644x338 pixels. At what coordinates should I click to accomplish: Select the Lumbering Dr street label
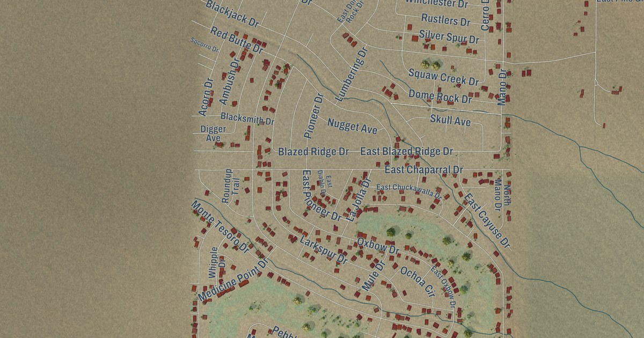coord(351,74)
